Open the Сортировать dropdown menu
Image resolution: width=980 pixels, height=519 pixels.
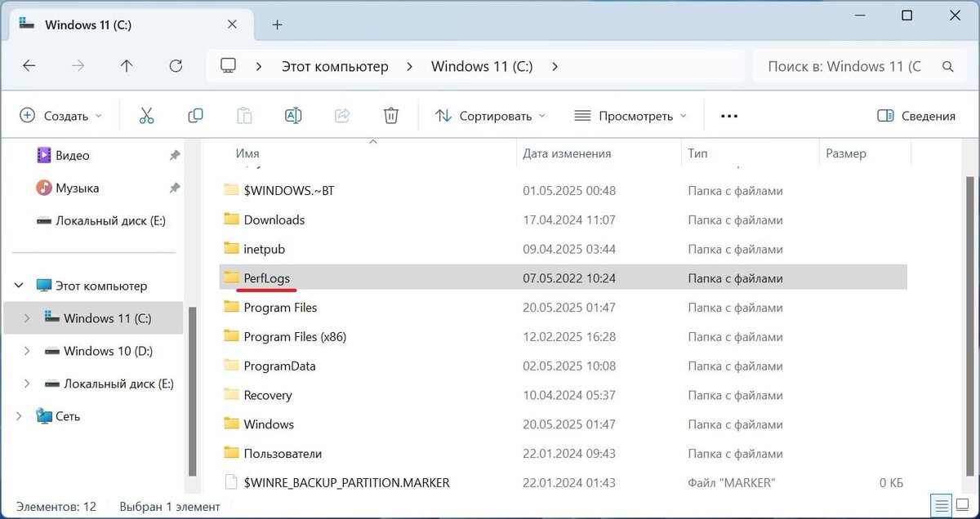pyautogui.click(x=491, y=116)
